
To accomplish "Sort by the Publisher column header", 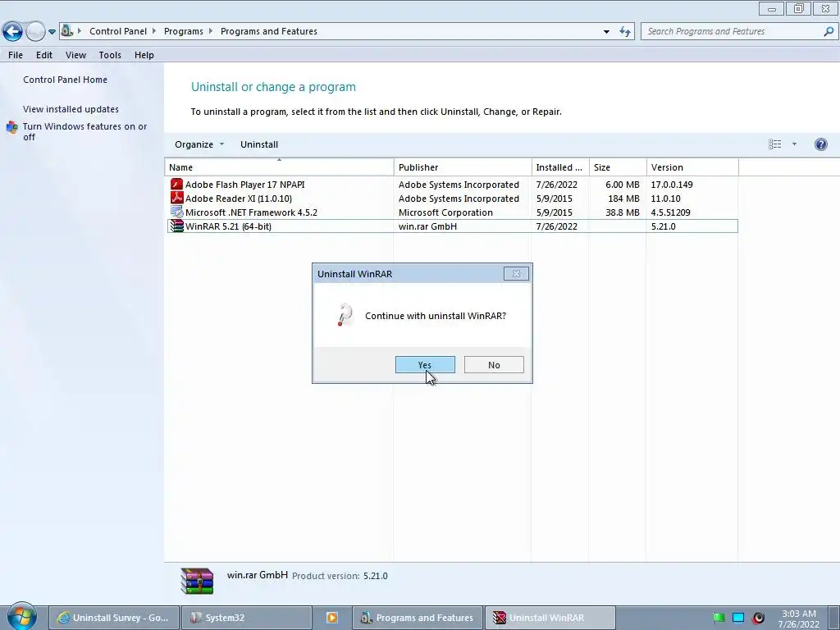I will pos(463,167).
